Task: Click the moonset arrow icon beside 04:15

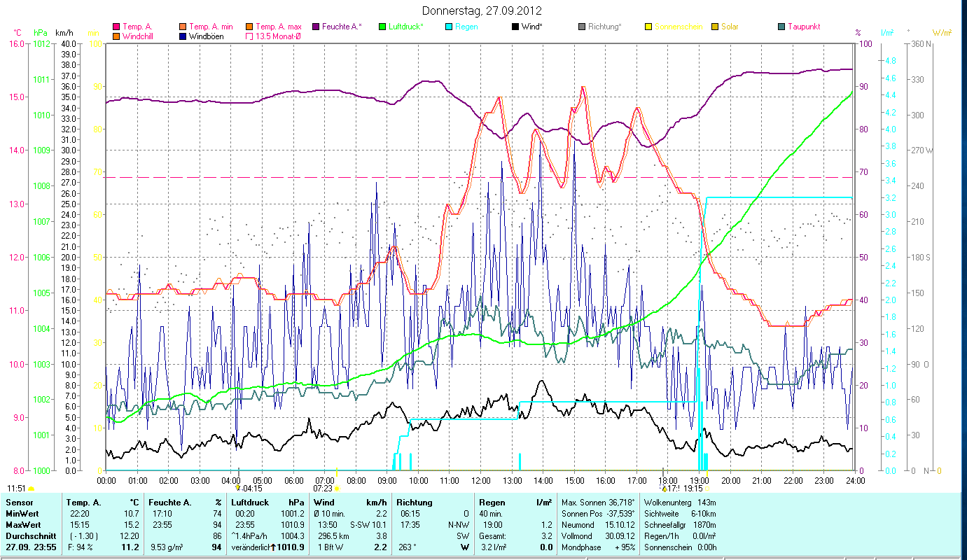Action: pyautogui.click(x=238, y=488)
